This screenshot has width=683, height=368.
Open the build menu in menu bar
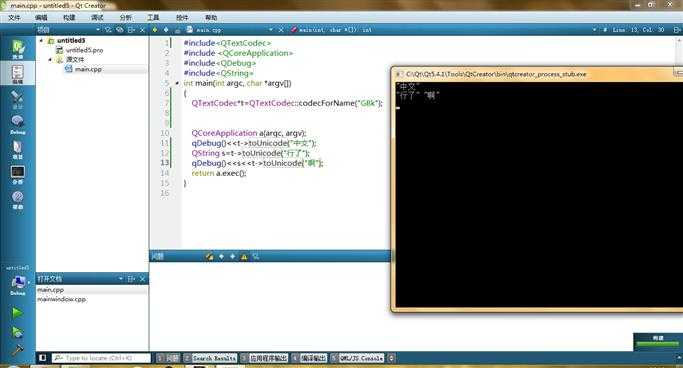(x=69, y=17)
